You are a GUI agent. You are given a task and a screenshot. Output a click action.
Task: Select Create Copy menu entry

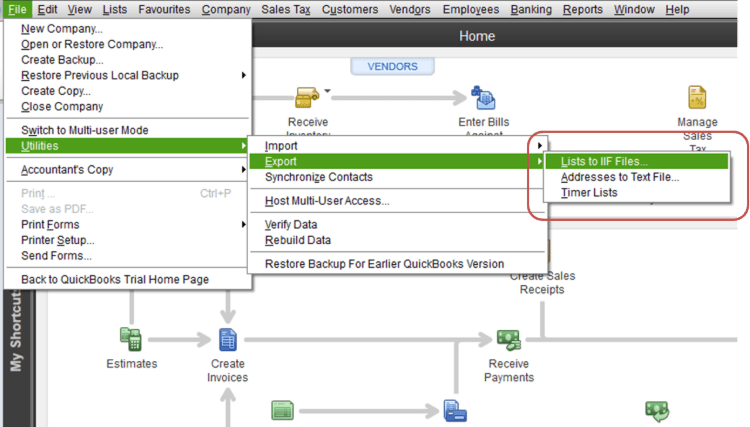pyautogui.click(x=56, y=91)
